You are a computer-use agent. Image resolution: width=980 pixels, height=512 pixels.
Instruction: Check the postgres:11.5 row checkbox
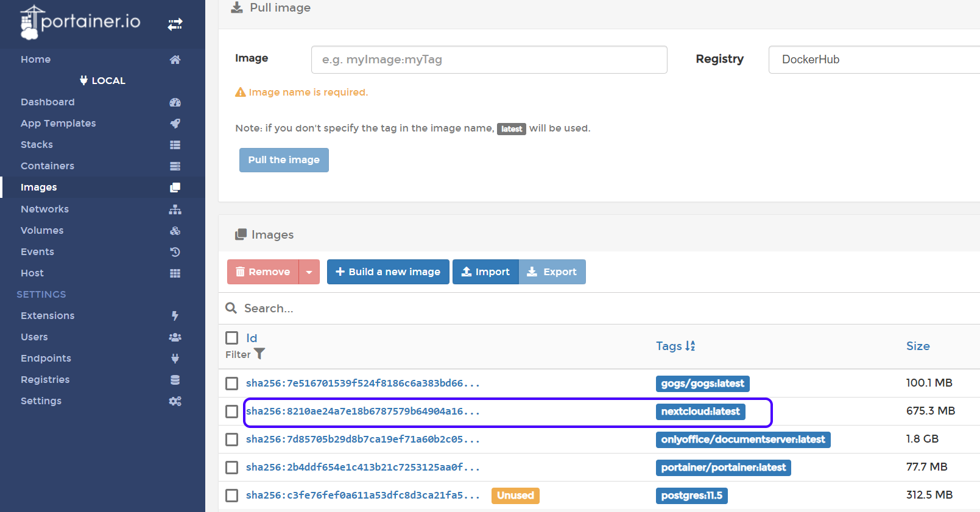click(x=232, y=496)
